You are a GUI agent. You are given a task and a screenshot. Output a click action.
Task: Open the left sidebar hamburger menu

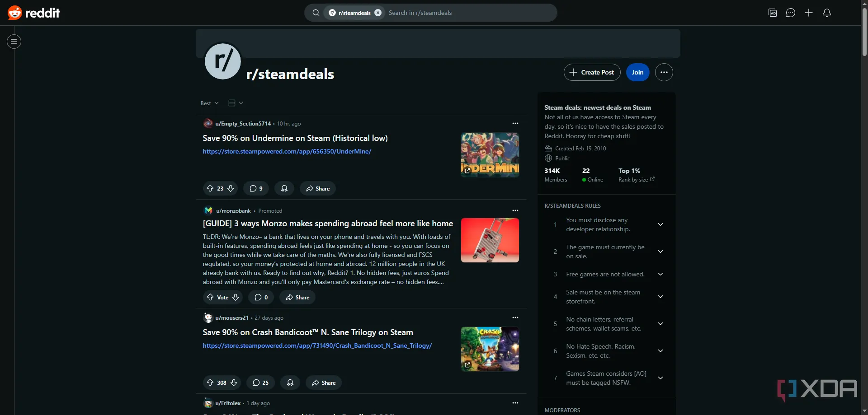14,42
